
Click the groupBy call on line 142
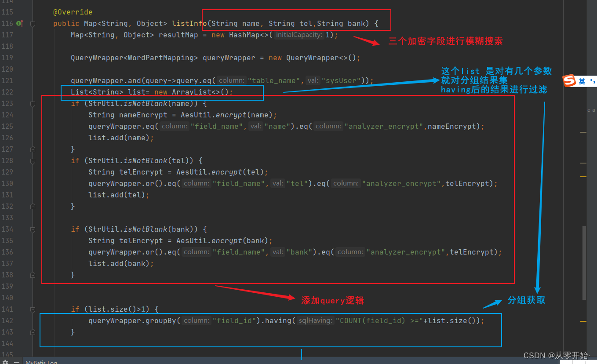(x=161, y=320)
